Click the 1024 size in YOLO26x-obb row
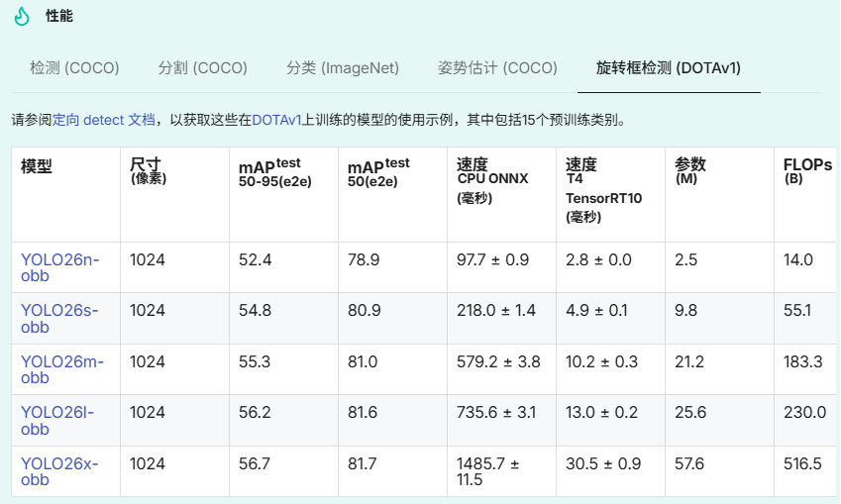The height and width of the screenshot is (504, 841). click(148, 463)
